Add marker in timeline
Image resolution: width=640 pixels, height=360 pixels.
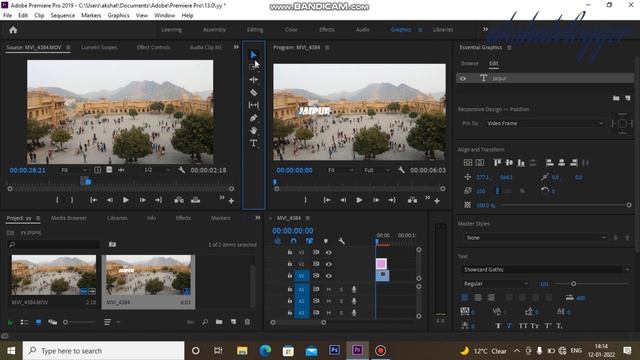pos(326,241)
